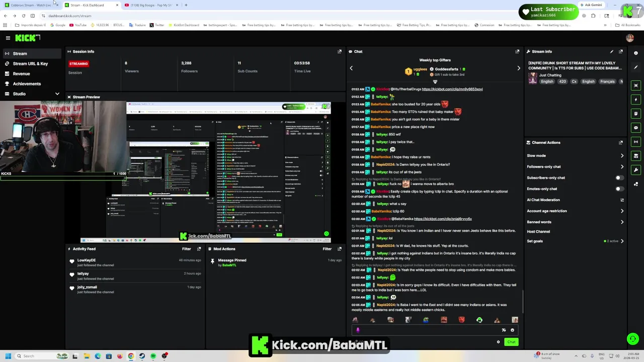Screen dimensions: 644x362
Task: Click the purple microphone icon in chat input
Action: coord(358,330)
